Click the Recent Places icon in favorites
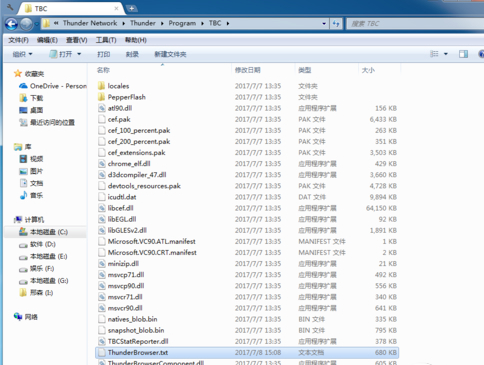 (x=23, y=122)
